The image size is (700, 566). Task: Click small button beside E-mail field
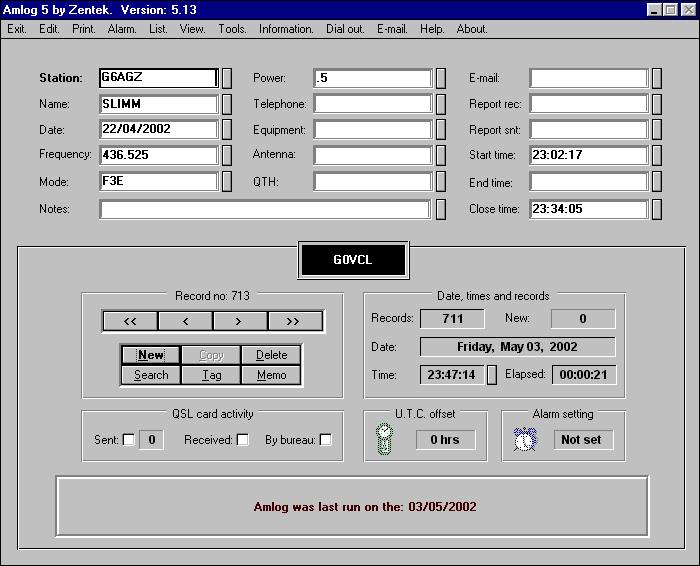(x=657, y=78)
